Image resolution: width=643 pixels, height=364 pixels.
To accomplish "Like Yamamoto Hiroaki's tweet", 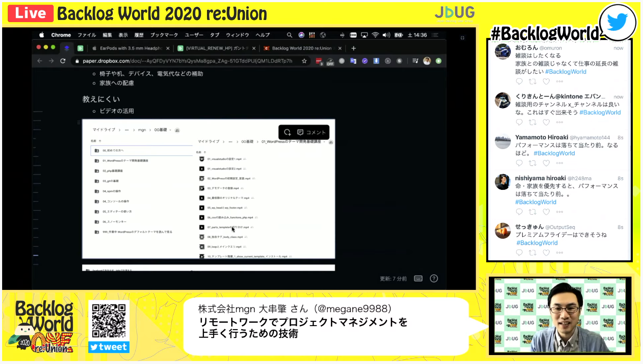I will (x=546, y=163).
